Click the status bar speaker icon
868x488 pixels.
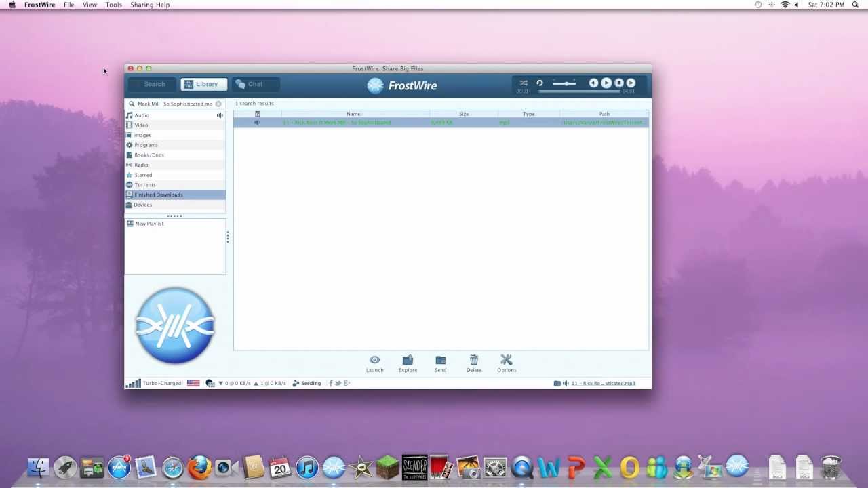566,384
